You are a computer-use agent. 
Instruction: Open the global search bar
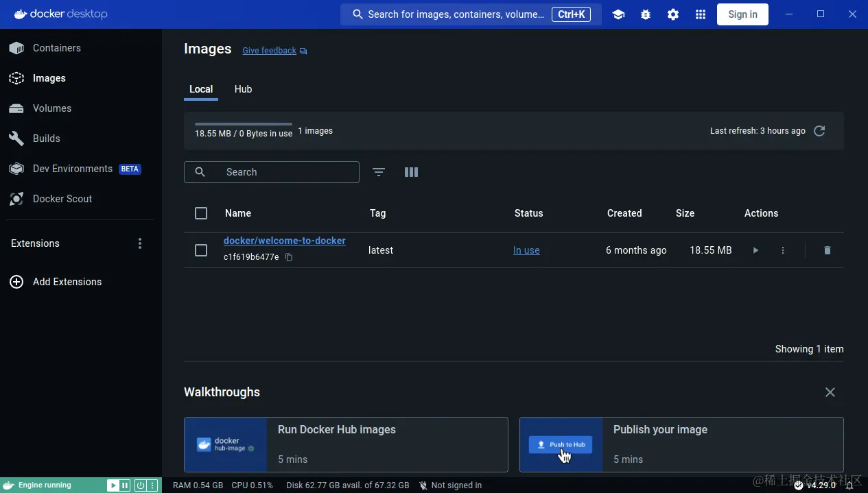(471, 14)
